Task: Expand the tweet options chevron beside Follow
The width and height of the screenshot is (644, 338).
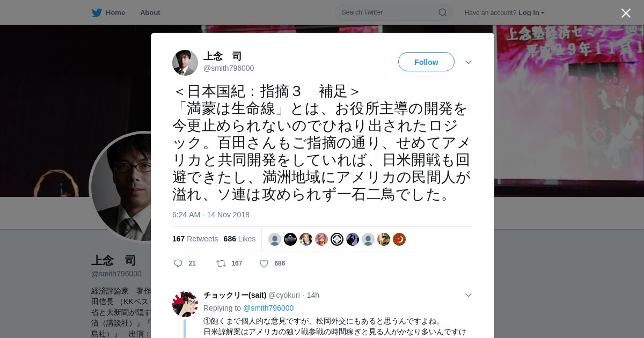Action: (x=469, y=62)
